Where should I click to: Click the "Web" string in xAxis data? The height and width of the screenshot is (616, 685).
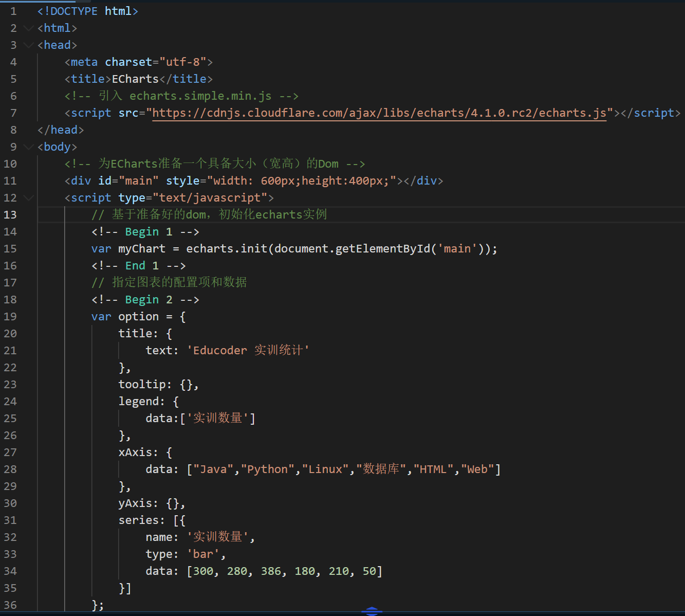pyautogui.click(x=477, y=469)
